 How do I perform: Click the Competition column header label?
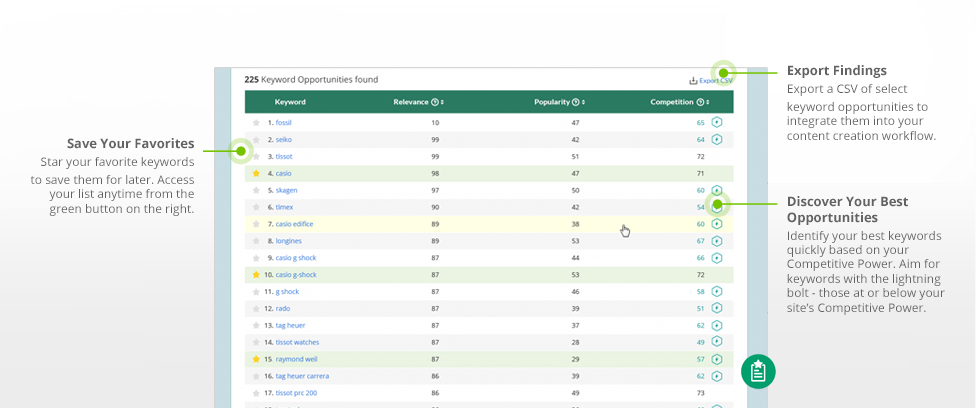672,102
